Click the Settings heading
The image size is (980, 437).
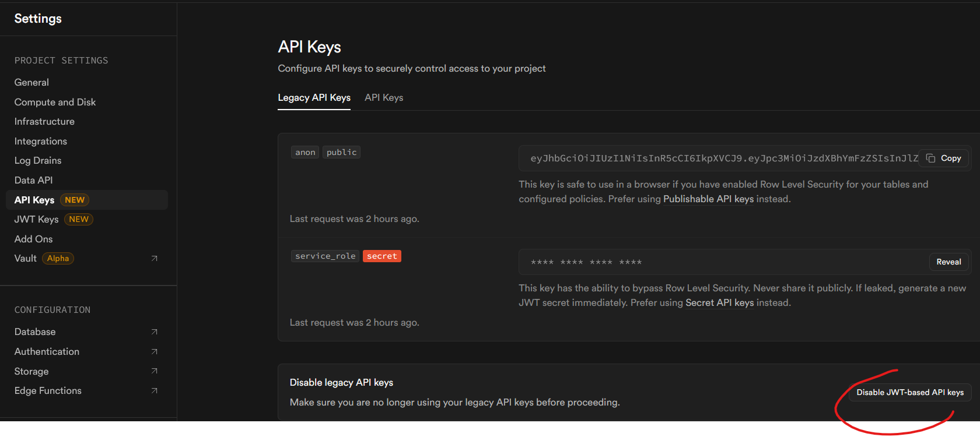click(x=38, y=18)
